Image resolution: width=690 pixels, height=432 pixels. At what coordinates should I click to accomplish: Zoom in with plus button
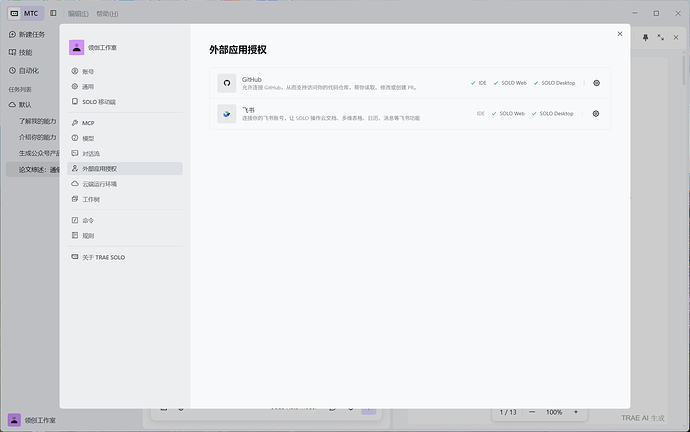click(x=576, y=412)
